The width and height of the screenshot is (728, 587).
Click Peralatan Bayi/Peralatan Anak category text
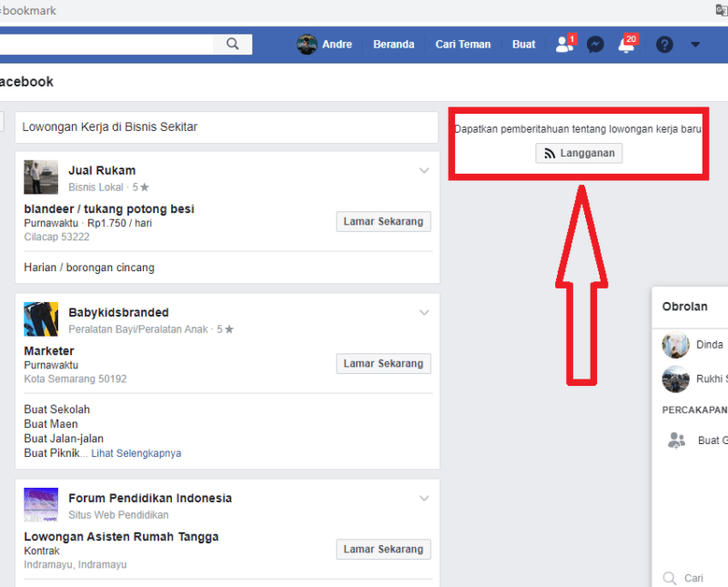pos(138,329)
